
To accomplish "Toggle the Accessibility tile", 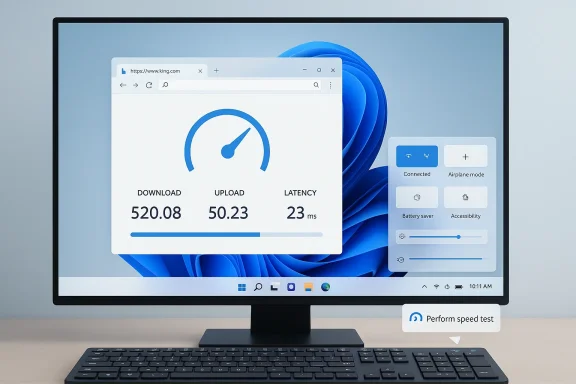I will point(465,197).
